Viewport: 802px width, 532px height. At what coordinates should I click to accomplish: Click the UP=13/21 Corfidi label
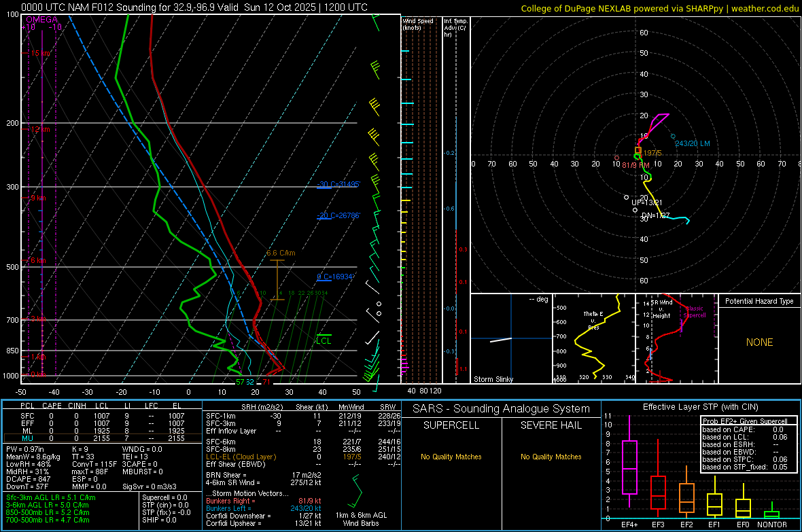coord(646,202)
